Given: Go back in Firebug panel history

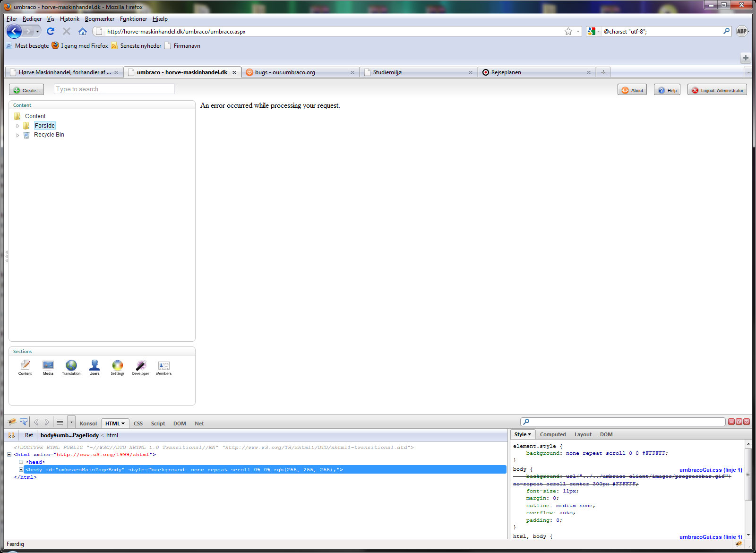Looking at the screenshot, I should point(36,422).
